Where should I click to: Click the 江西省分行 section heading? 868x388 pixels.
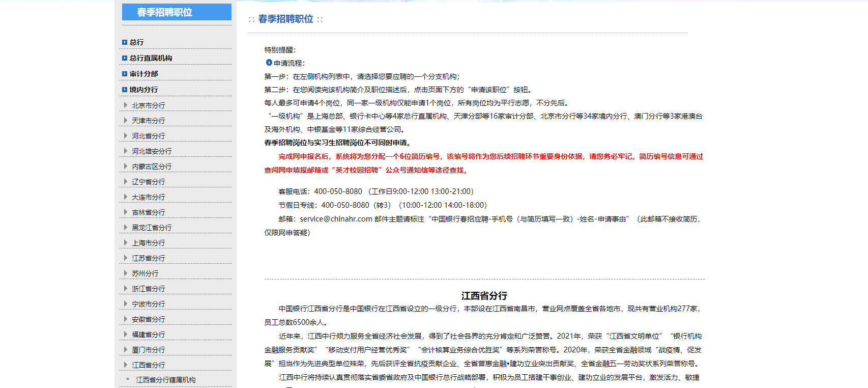(484, 296)
